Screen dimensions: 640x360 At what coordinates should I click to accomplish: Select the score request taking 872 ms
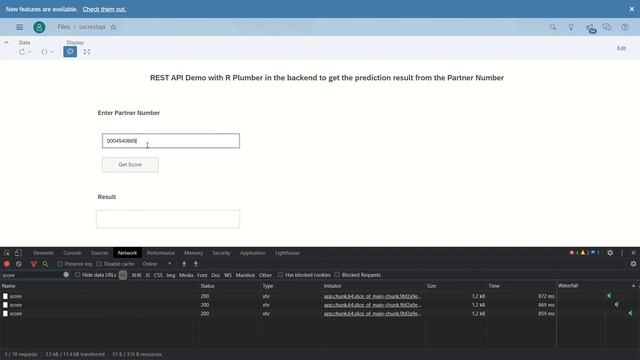point(278,296)
